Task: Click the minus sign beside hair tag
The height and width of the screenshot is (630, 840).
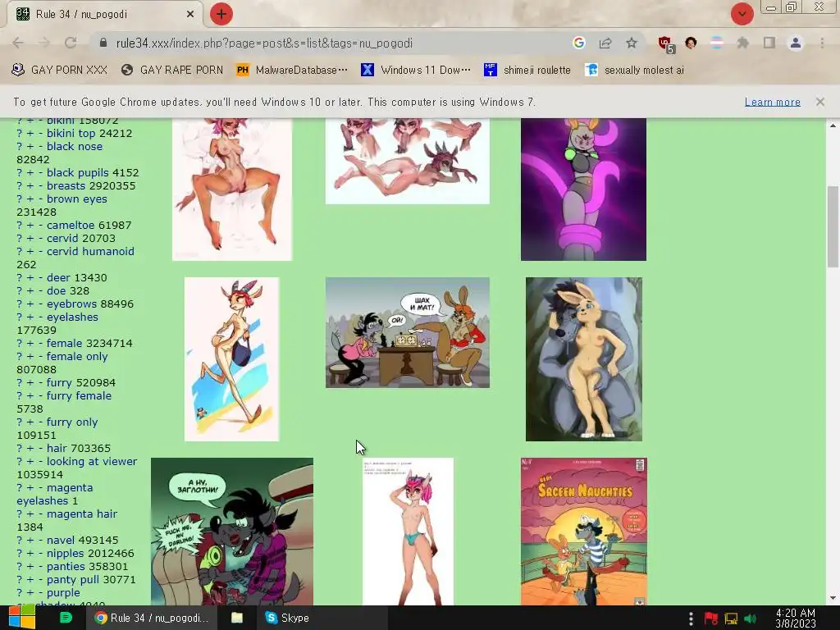Action: click(40, 449)
